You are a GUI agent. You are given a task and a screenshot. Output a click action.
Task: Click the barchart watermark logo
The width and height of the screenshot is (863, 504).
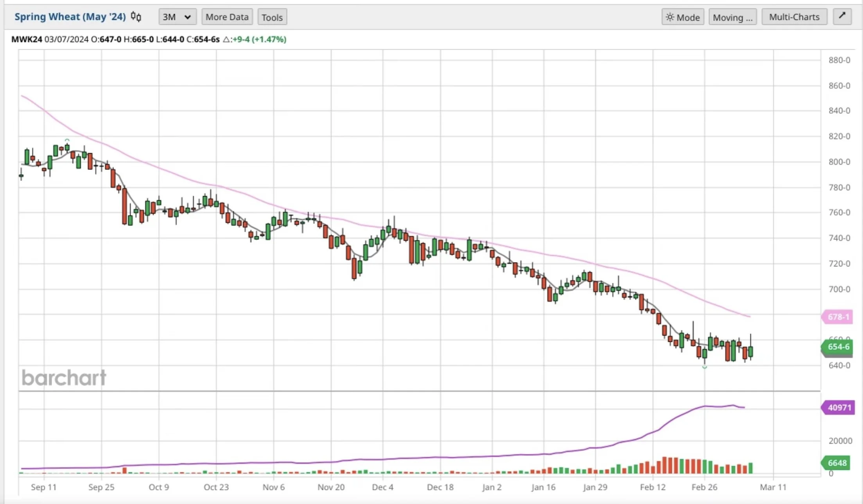[x=64, y=378]
